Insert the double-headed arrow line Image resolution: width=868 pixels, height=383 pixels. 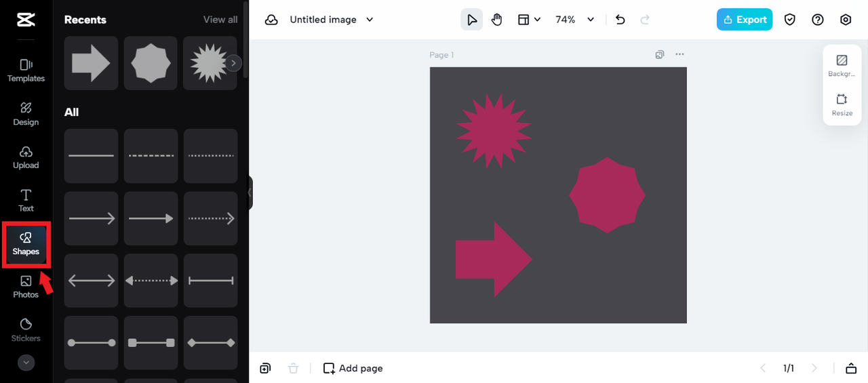click(x=91, y=281)
